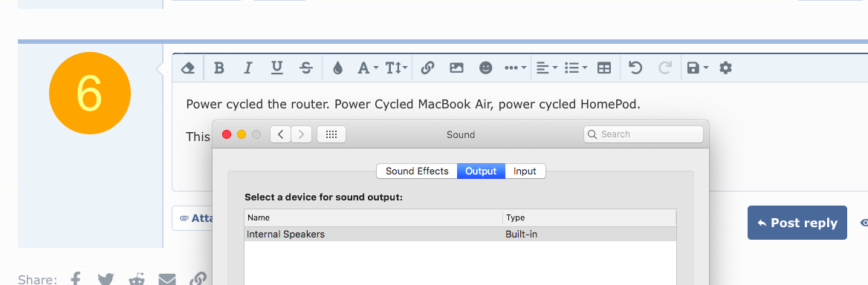The image size is (868, 285).
Task: Show all preferences grid button
Action: click(331, 134)
